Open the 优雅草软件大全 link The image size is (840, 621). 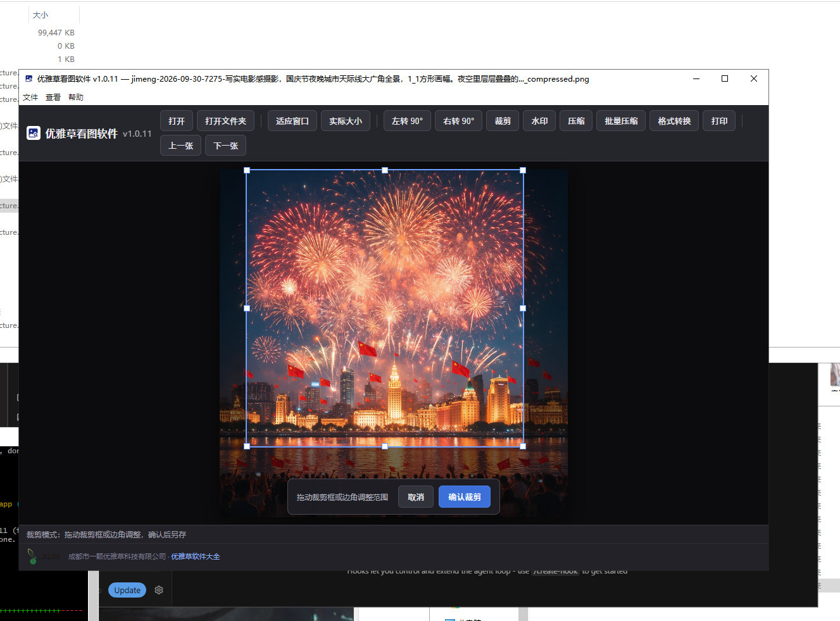coord(196,556)
